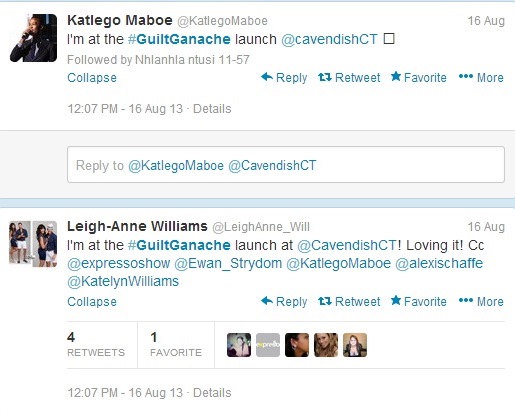Click the grey expresso retweeter avatar
This screenshot has width=515, height=413.
pos(268,345)
